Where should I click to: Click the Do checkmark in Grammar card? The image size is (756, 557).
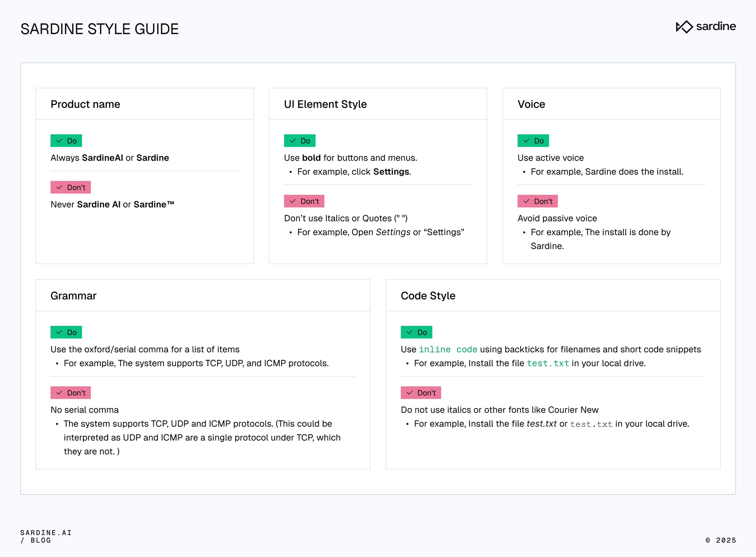click(x=59, y=332)
